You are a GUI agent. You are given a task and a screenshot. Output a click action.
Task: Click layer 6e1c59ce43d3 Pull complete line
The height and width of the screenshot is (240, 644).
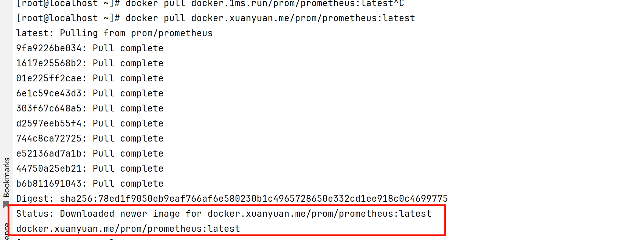point(90,93)
